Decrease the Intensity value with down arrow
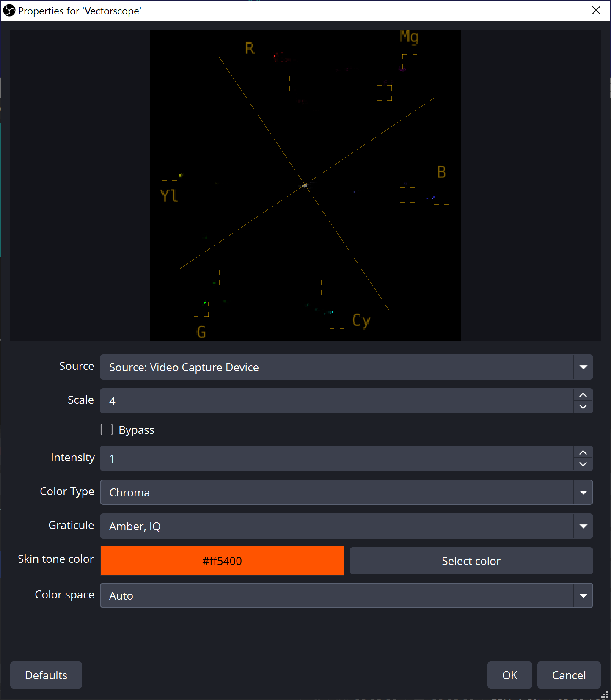Screen dimensions: 611x700 click(583, 464)
